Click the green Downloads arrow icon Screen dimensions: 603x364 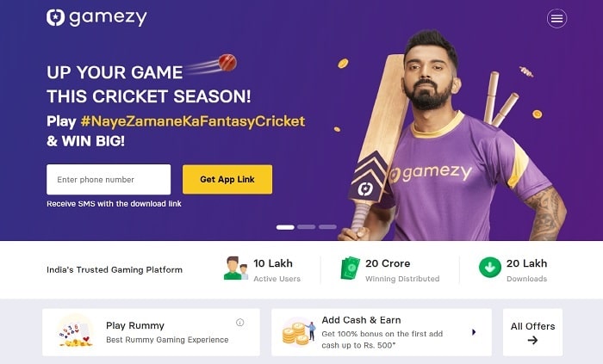tap(490, 268)
